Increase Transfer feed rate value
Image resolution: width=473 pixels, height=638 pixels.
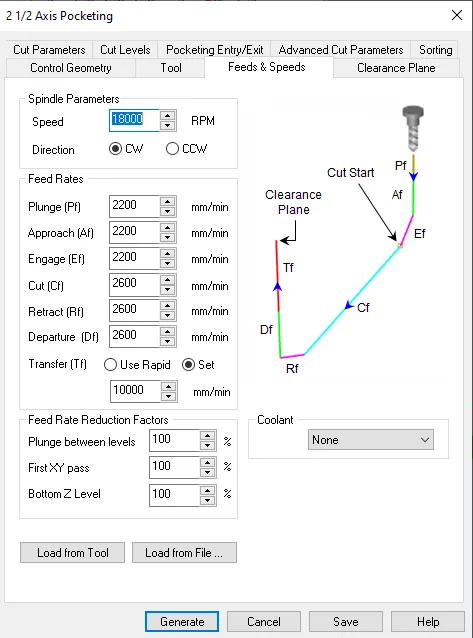pyautogui.click(x=169, y=386)
